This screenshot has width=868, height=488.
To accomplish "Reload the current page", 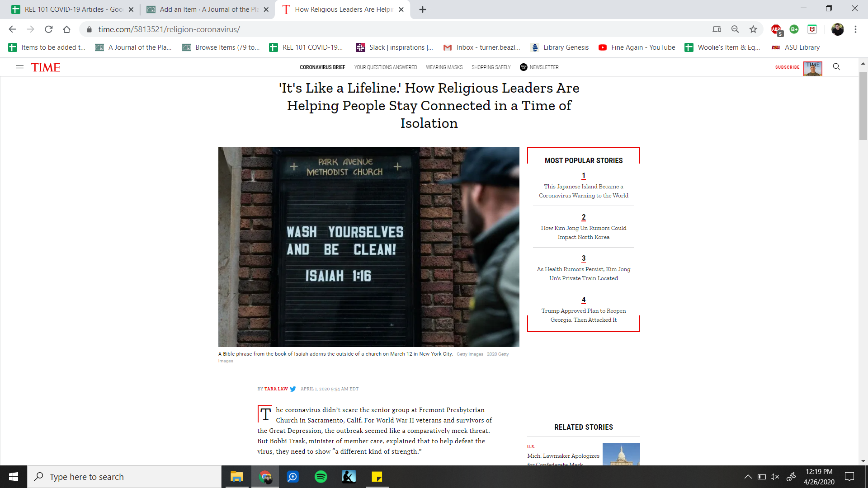I will pos(49,29).
